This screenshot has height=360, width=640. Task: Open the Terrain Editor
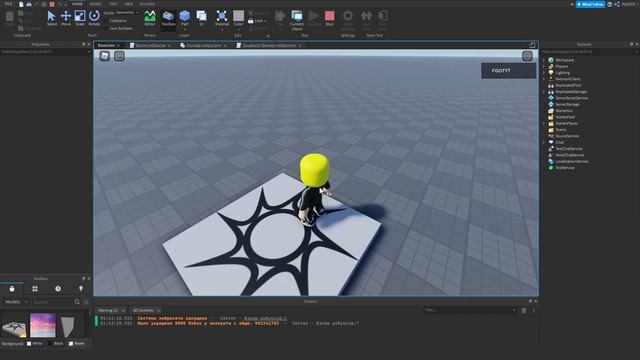(150, 18)
